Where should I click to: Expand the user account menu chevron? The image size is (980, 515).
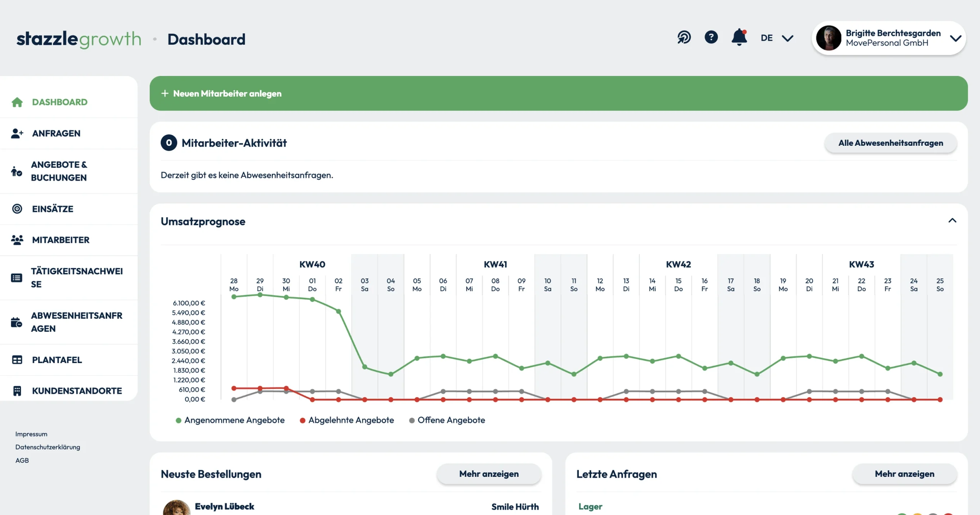tap(955, 38)
